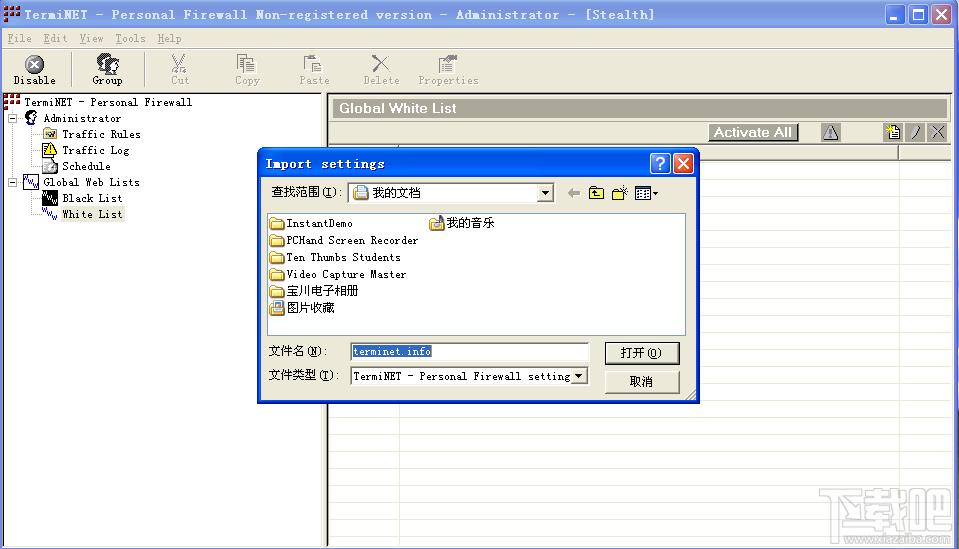The height and width of the screenshot is (549, 959).
Task: Click the Cut scissors icon
Action: (x=179, y=64)
